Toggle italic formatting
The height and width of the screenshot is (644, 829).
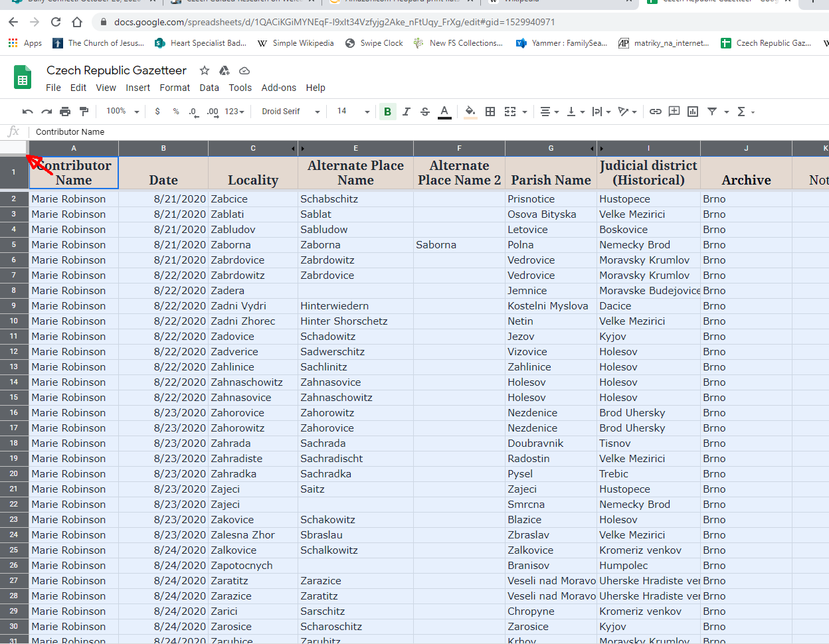pos(407,112)
